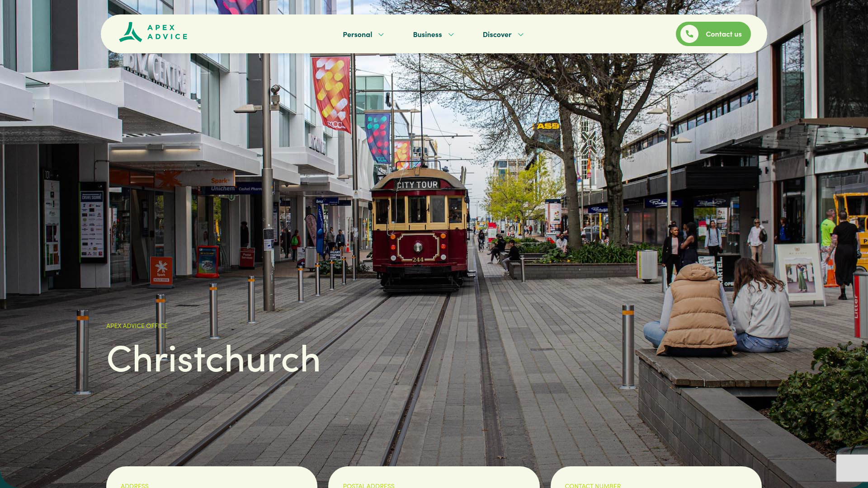Select the POSTAL ADDRESS info card
Viewport: 868px width, 488px height.
coord(434,477)
